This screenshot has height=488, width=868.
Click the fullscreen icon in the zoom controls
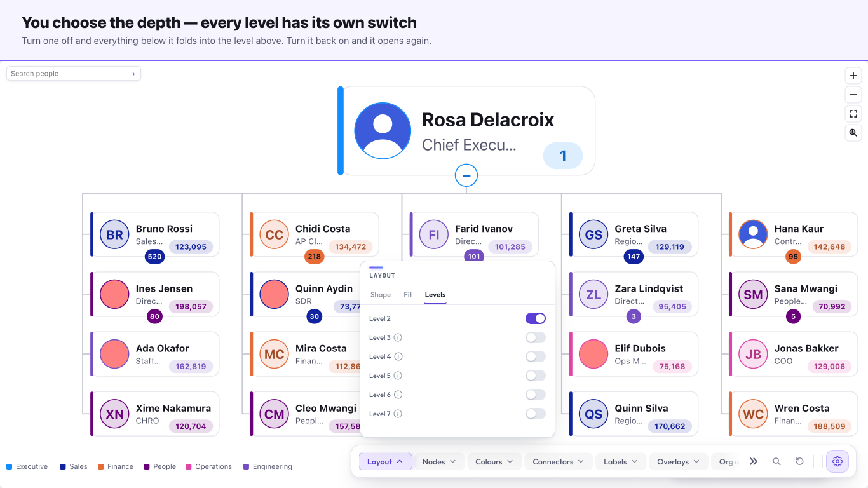pyautogui.click(x=853, y=114)
